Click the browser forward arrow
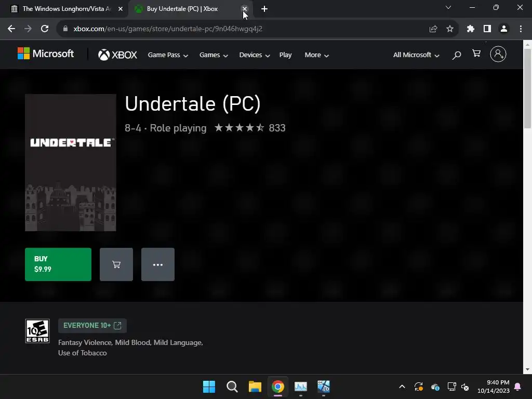The width and height of the screenshot is (532, 399). (x=28, y=29)
